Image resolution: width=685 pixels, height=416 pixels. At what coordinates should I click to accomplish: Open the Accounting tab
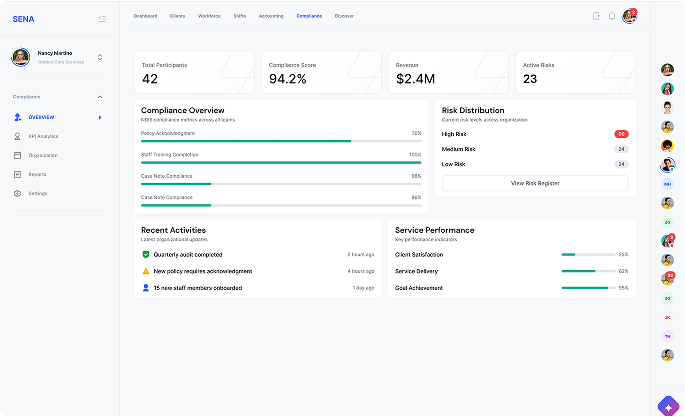[x=271, y=16]
